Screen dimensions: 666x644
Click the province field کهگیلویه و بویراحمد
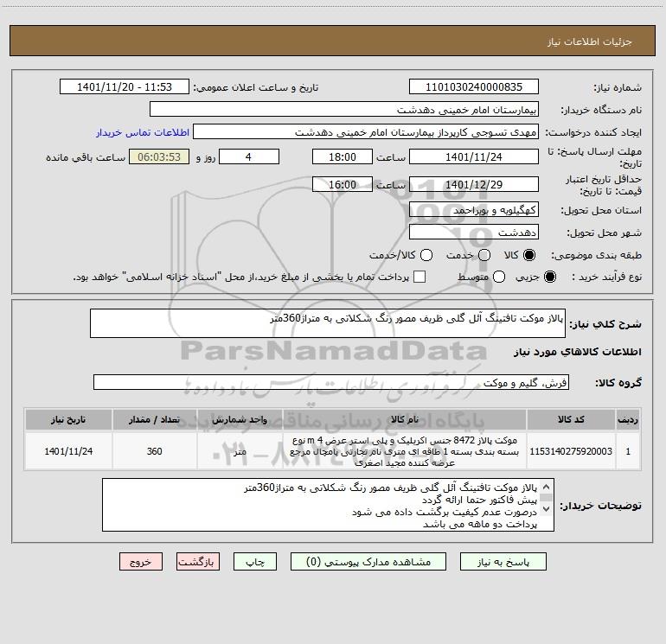(474, 210)
